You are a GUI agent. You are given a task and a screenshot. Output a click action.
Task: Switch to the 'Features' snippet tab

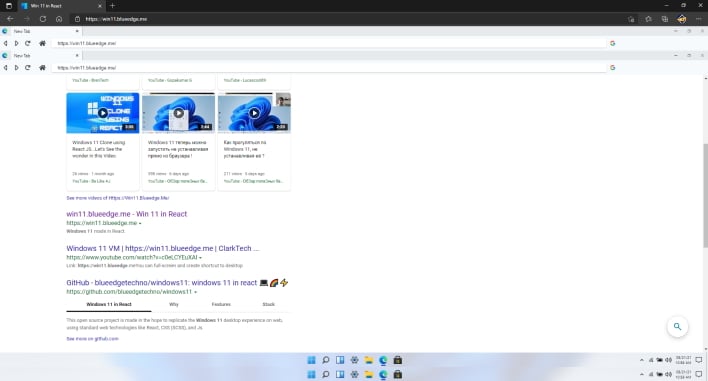(x=221, y=304)
